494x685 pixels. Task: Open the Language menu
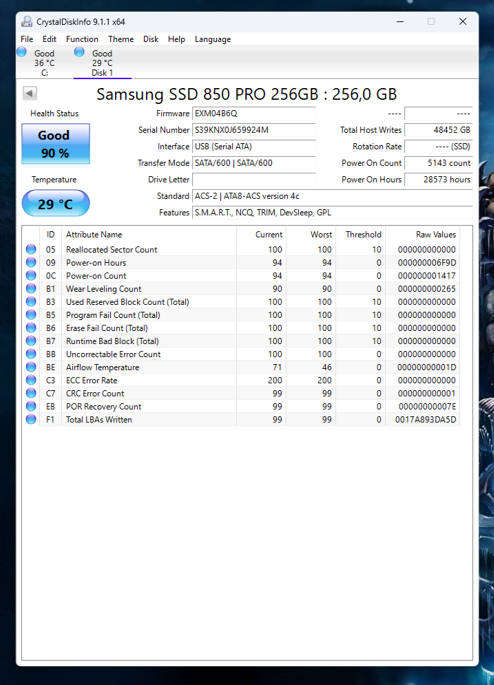click(x=213, y=39)
